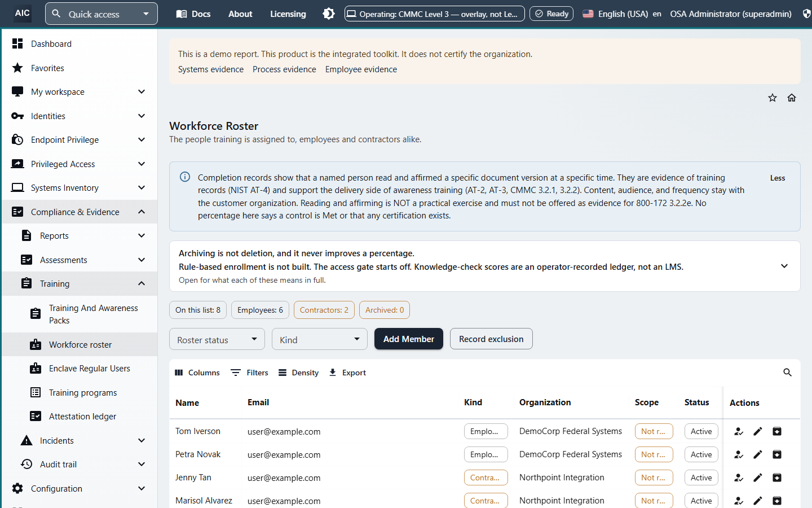The width and height of the screenshot is (812, 508).
Task: Add this page to favorites via the star icon
Action: click(x=773, y=98)
